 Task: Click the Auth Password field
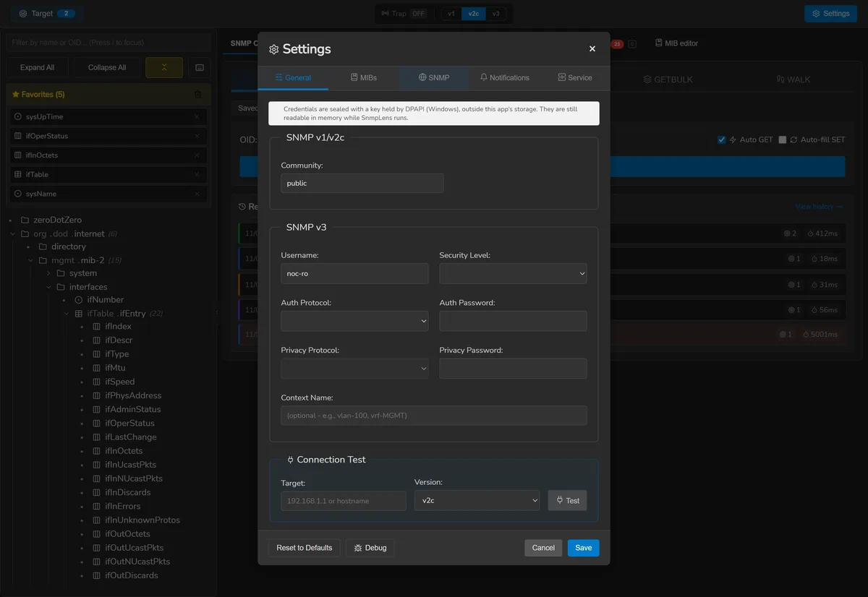(513, 321)
